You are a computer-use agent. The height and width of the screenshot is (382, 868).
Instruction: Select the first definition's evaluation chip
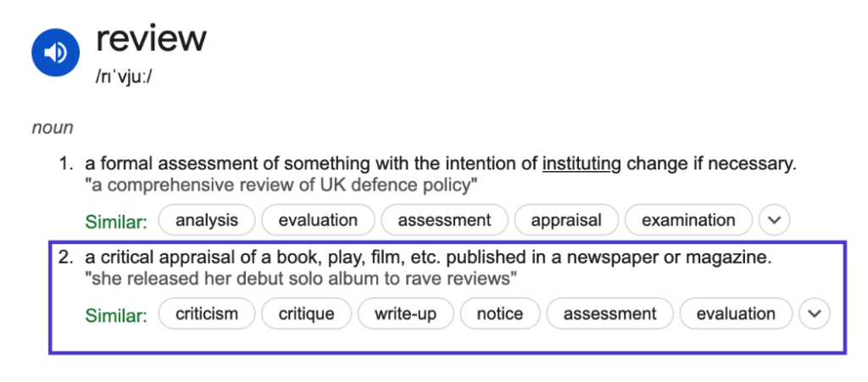pos(319,220)
